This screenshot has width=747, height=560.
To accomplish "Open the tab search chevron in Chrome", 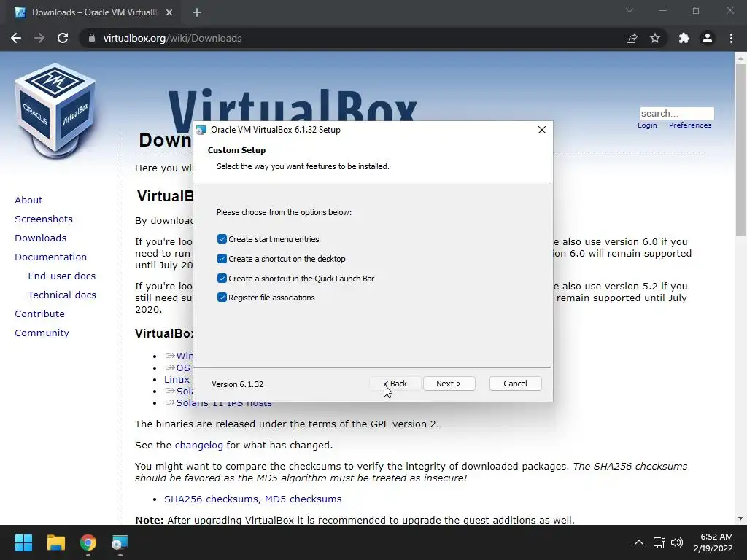I will 630,10.
